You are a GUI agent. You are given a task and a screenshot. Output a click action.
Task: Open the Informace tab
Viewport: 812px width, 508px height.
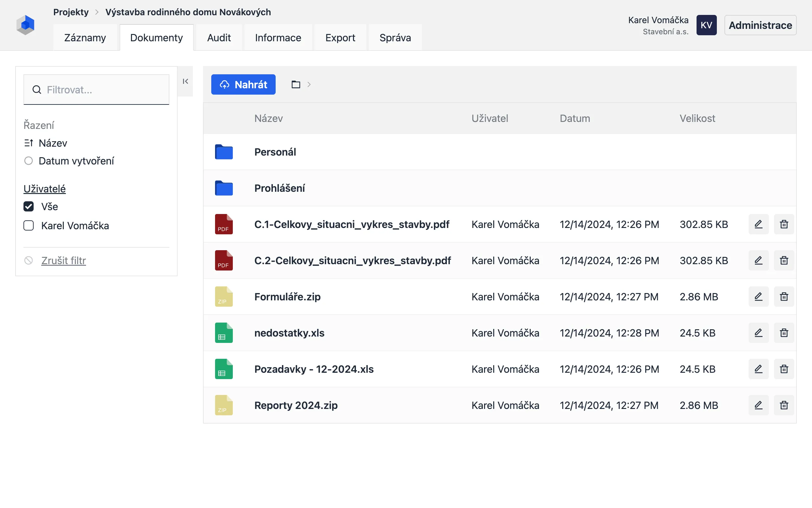coord(278,38)
